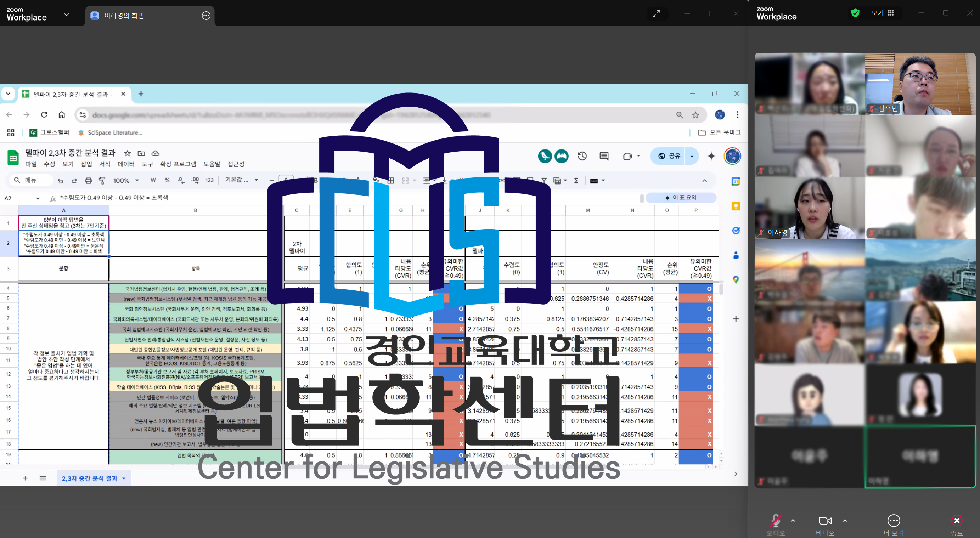Create a filter with the funnel icon
980x538 pixels.
[x=544, y=181]
